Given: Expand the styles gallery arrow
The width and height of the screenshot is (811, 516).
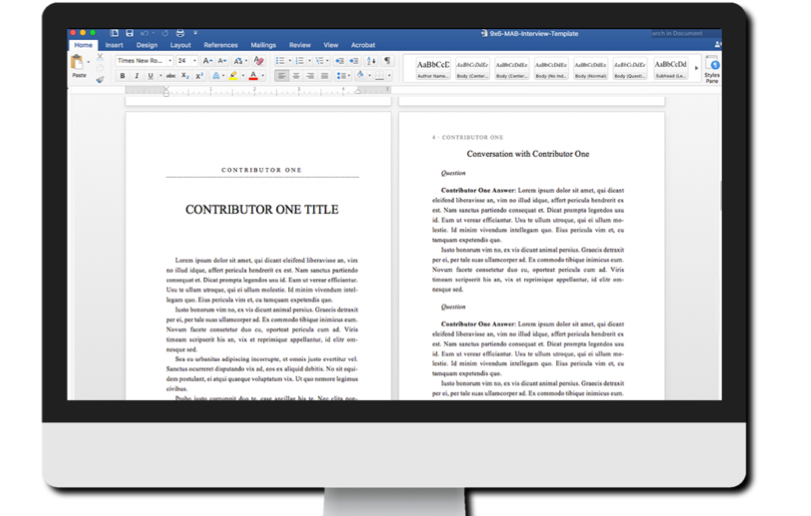Looking at the screenshot, I should [696, 68].
